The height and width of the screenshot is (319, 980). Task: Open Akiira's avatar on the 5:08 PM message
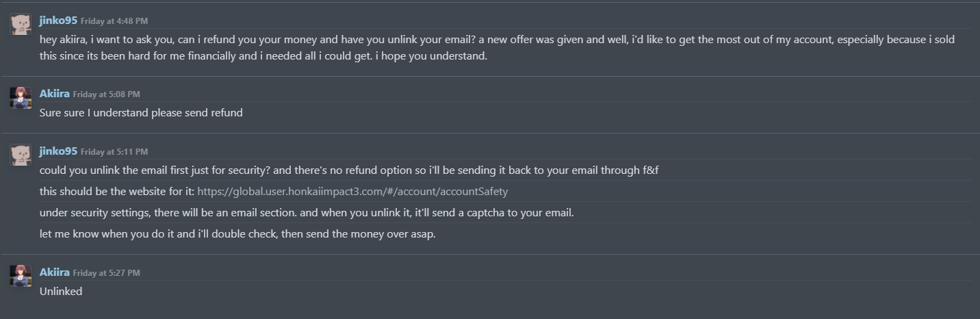[21, 97]
